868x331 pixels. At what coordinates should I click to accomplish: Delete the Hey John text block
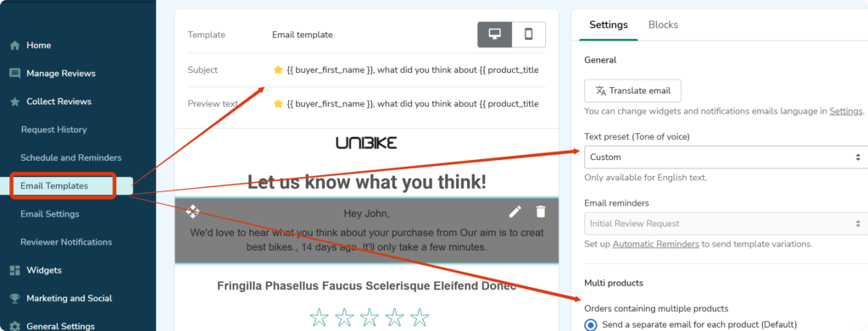click(540, 212)
